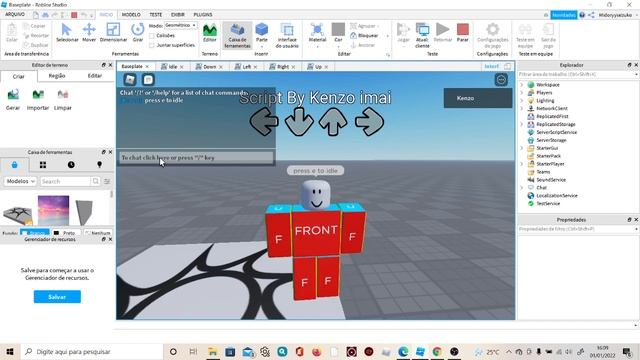Click the toolbox search filter options icon
640x360 pixels.
(x=107, y=181)
